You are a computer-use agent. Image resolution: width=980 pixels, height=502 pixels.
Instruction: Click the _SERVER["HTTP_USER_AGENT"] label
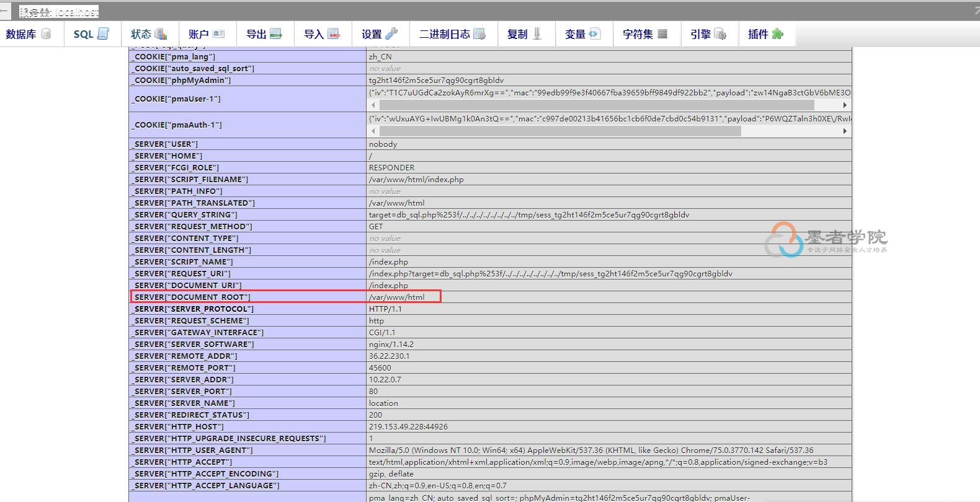[192, 450]
